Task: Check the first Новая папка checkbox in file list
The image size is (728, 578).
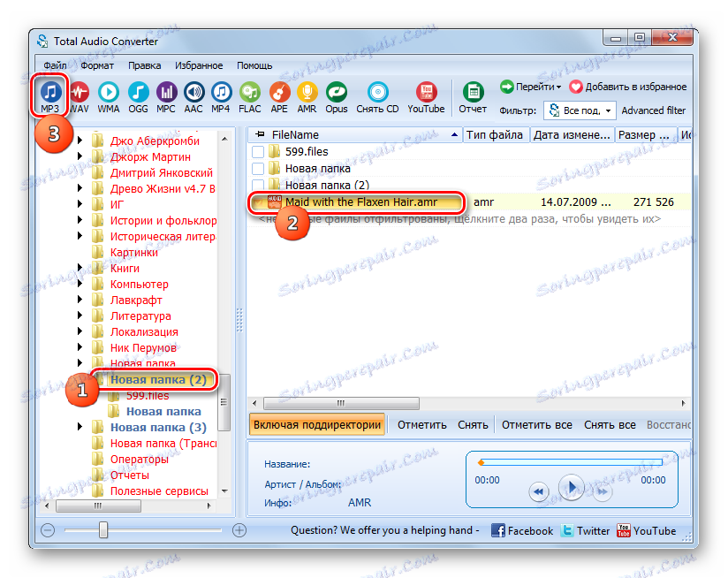Action: coord(258,169)
